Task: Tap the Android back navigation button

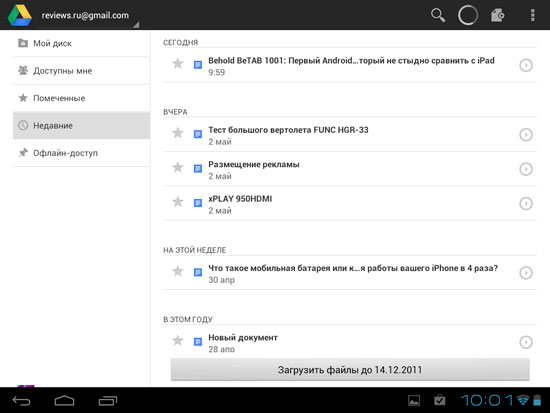Action: [22, 400]
